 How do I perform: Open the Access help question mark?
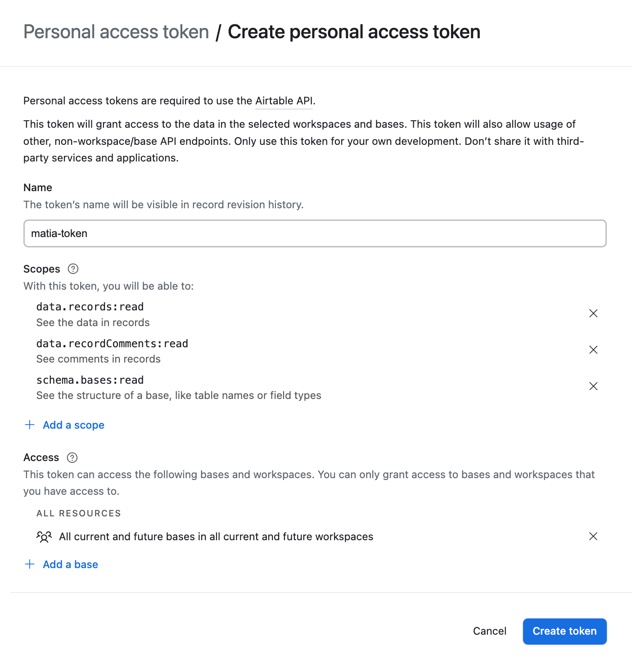coord(72,457)
